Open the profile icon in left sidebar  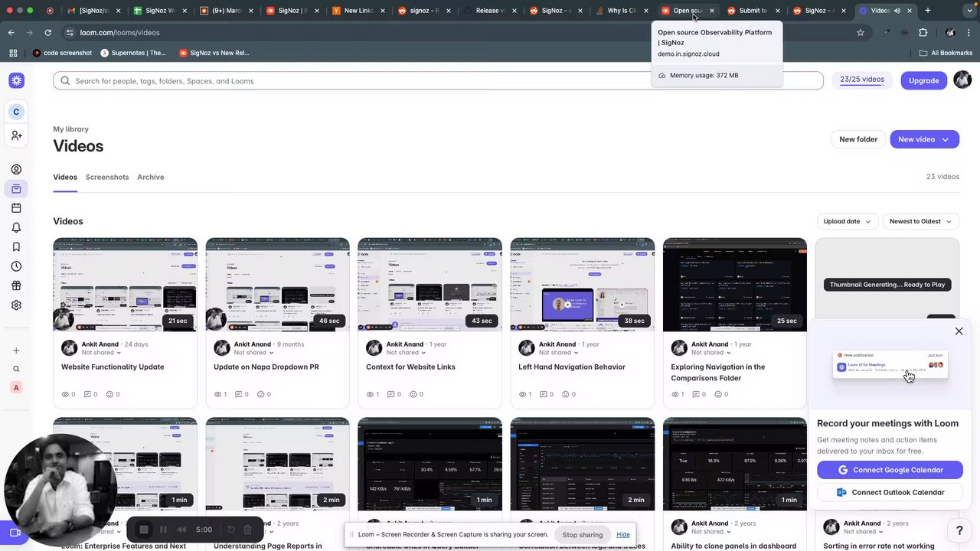(x=16, y=169)
